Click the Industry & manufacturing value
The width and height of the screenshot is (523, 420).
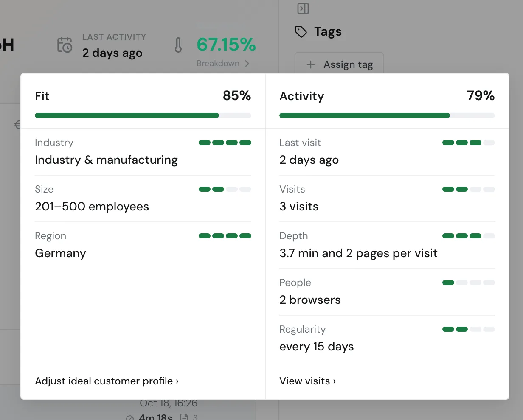(x=106, y=160)
